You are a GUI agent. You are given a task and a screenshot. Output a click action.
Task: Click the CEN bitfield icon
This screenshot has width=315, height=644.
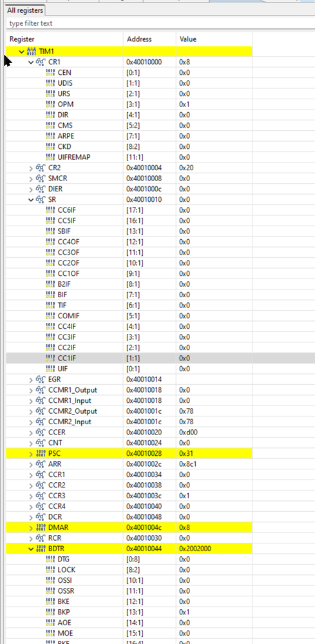click(50, 73)
